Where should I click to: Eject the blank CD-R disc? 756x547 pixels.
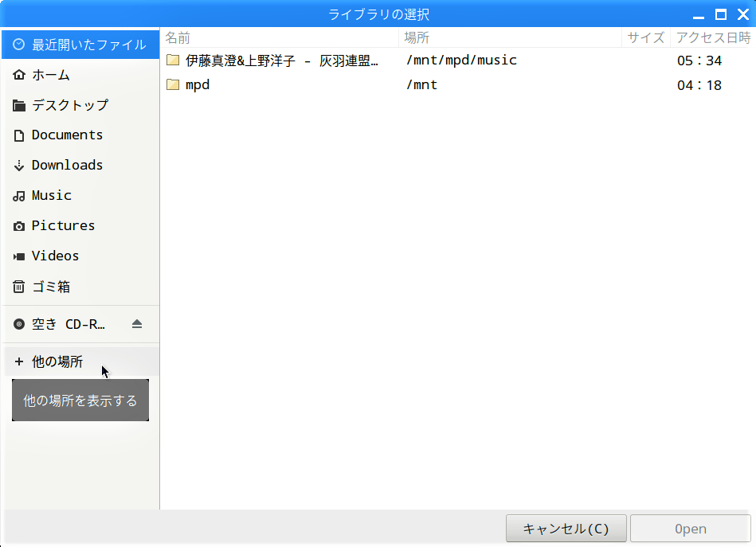tap(137, 324)
